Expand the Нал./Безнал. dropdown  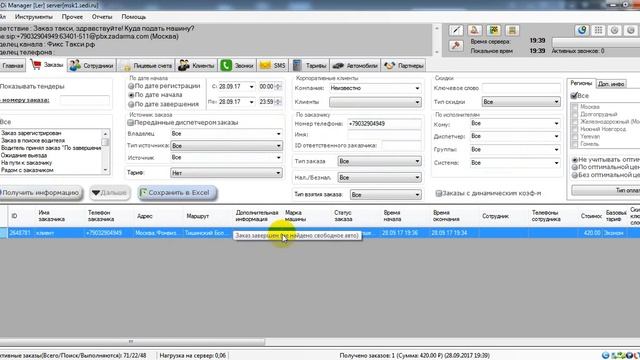(x=417, y=178)
